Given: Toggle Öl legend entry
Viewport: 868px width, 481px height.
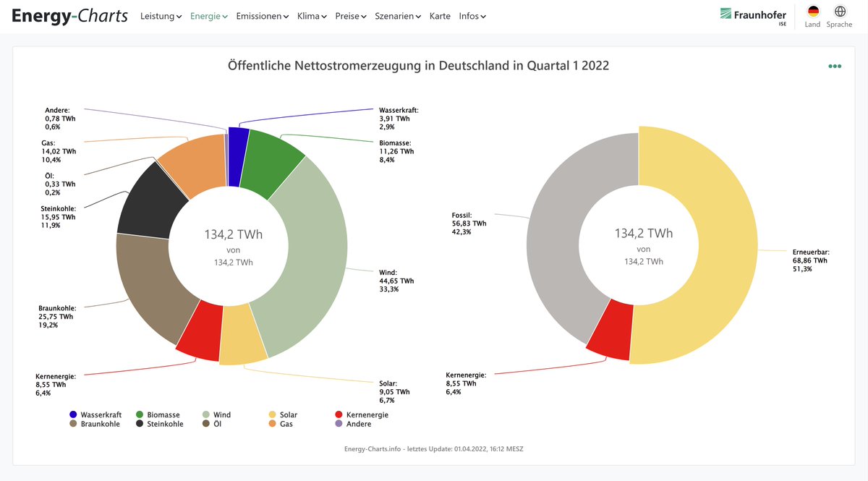Looking at the screenshot, I should click(x=212, y=424).
